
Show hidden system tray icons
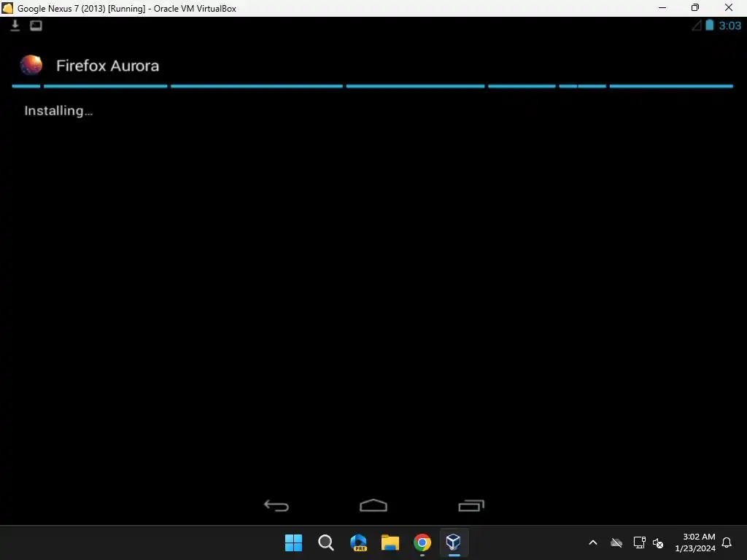pyautogui.click(x=593, y=542)
